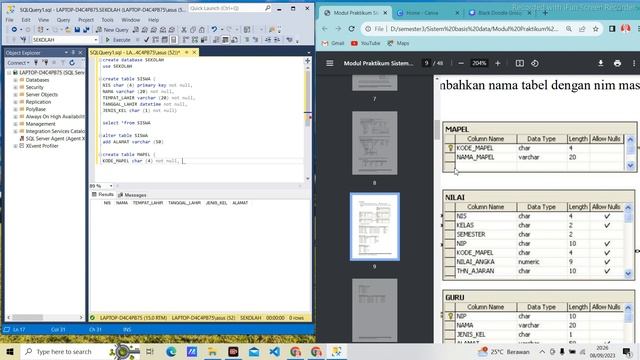This screenshot has width=640, height=360.
Task: Click the share icon in address bar
Action: (x=582, y=29)
